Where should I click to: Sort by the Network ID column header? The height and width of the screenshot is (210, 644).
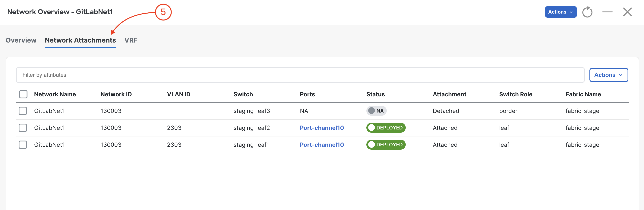click(x=116, y=94)
